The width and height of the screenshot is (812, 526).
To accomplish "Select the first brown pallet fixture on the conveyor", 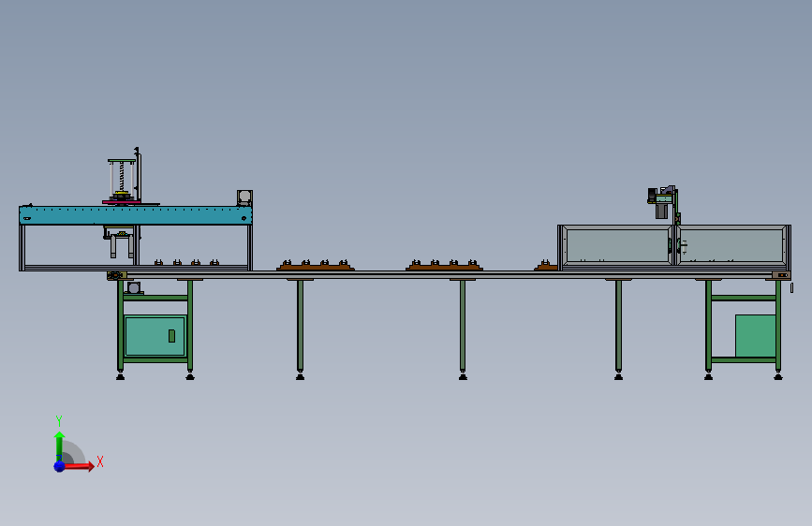I will tap(316, 266).
